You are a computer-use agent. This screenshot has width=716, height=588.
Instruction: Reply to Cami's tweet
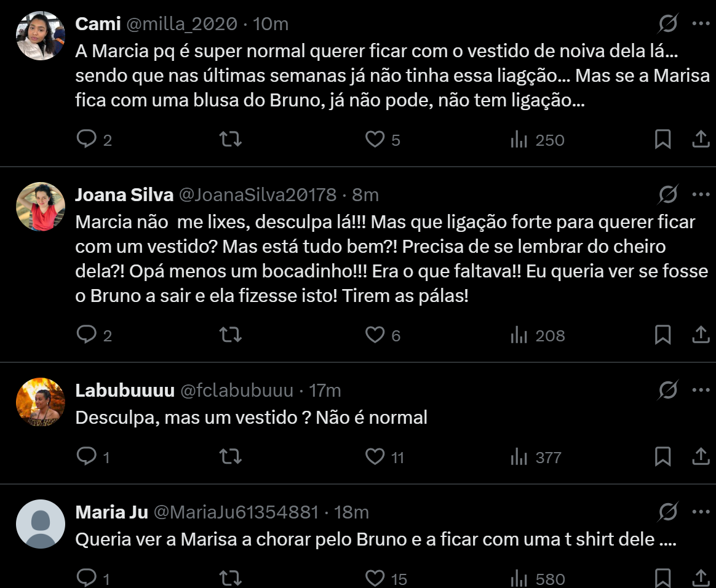click(x=86, y=140)
